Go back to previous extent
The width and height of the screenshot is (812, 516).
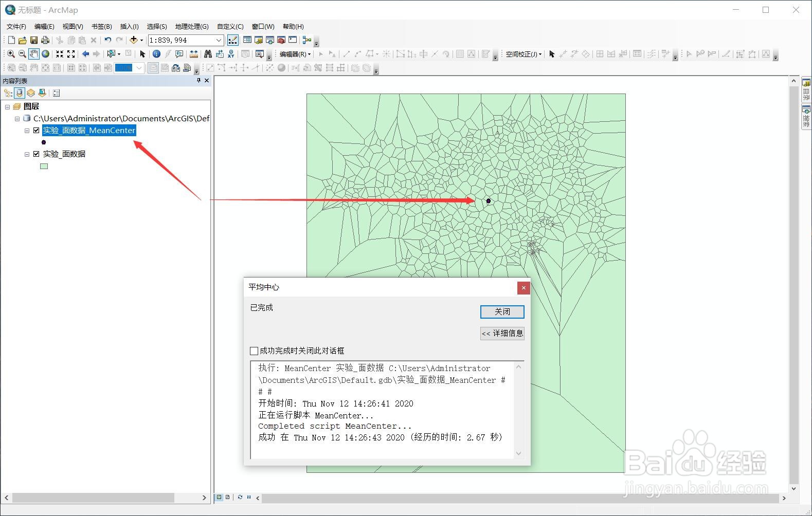(x=85, y=54)
